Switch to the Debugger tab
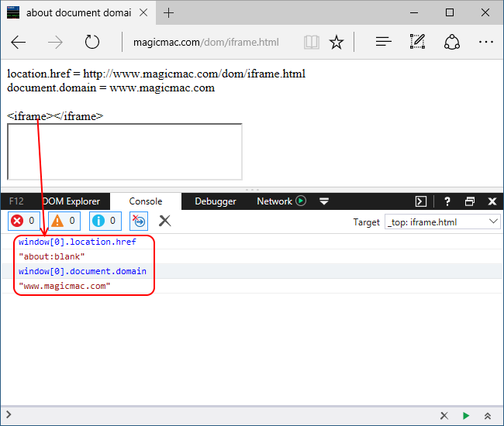 coord(216,201)
